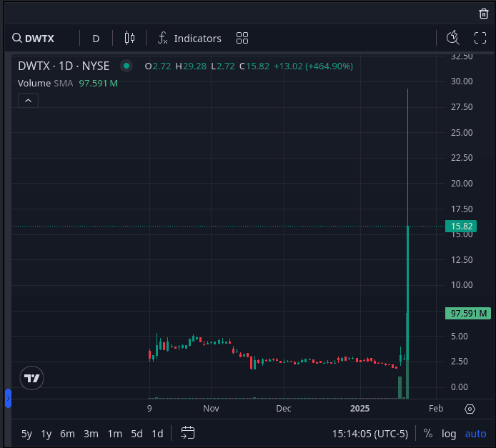
Task: Toggle percentage scale
Action: pyautogui.click(x=428, y=433)
